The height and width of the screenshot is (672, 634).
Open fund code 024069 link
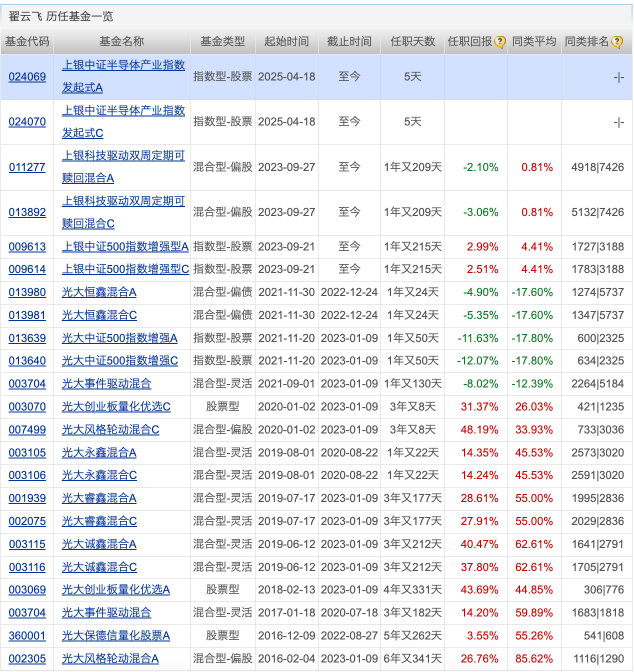[x=27, y=76]
